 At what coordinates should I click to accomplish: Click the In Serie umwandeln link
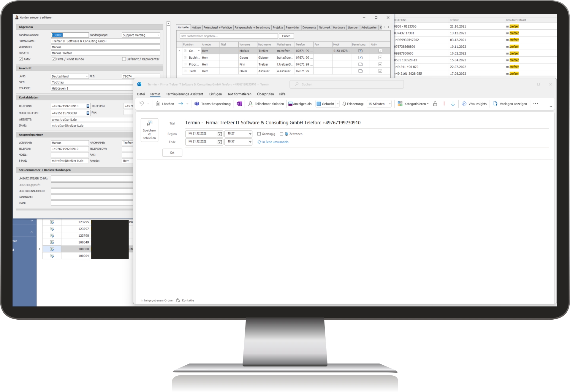(275, 142)
